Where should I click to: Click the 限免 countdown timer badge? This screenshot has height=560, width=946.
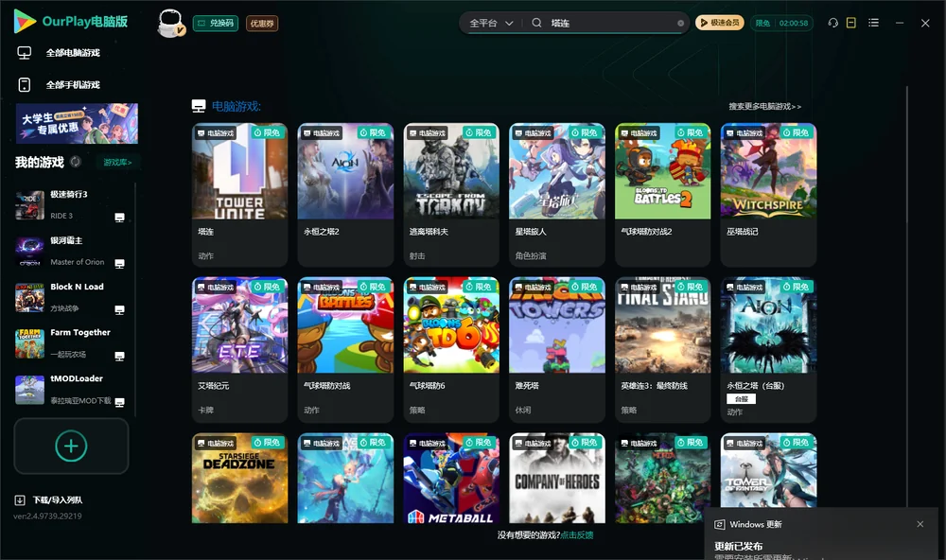click(782, 23)
